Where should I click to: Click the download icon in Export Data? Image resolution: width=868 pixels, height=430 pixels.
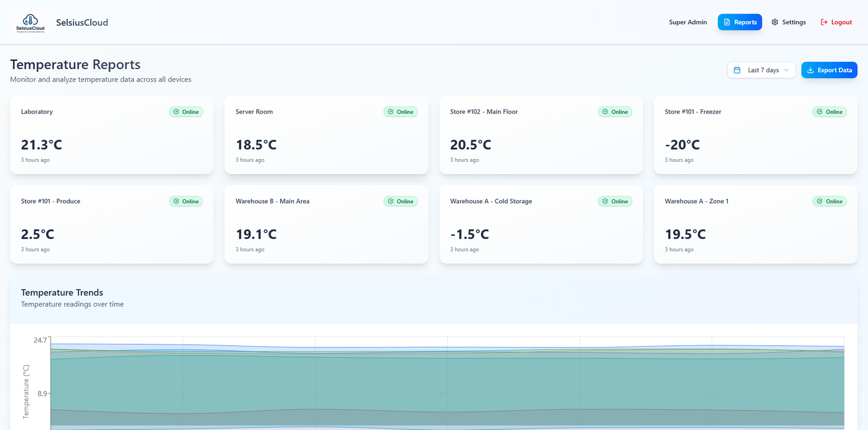point(810,70)
